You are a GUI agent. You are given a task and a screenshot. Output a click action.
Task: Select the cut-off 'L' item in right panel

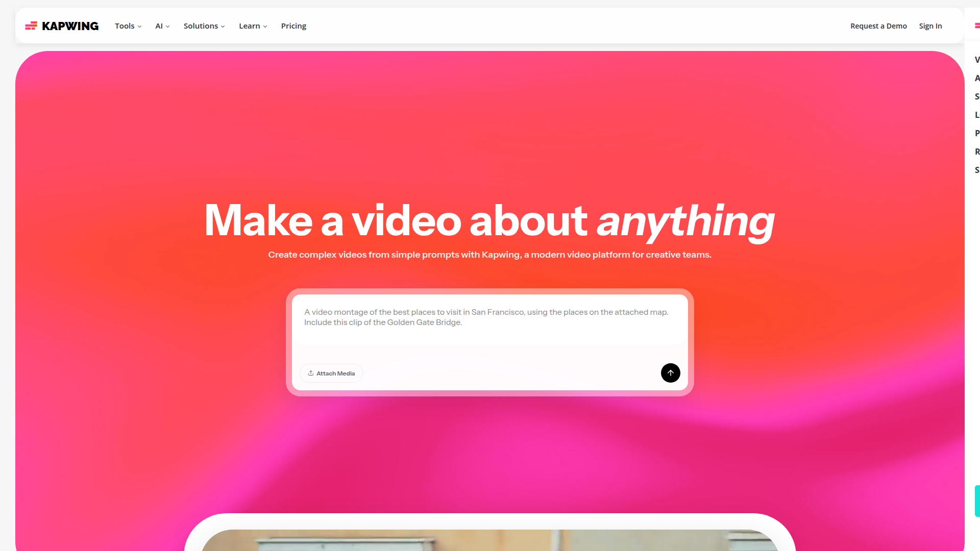(x=977, y=115)
